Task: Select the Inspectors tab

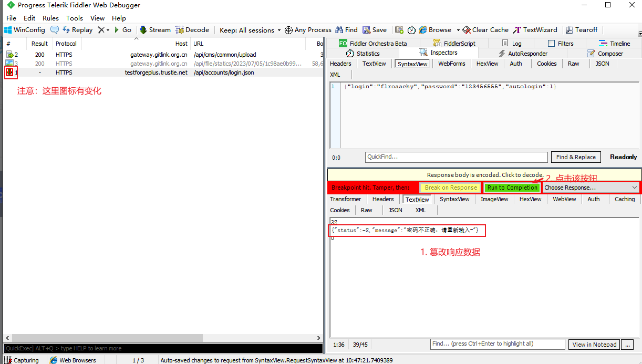Action: point(438,53)
